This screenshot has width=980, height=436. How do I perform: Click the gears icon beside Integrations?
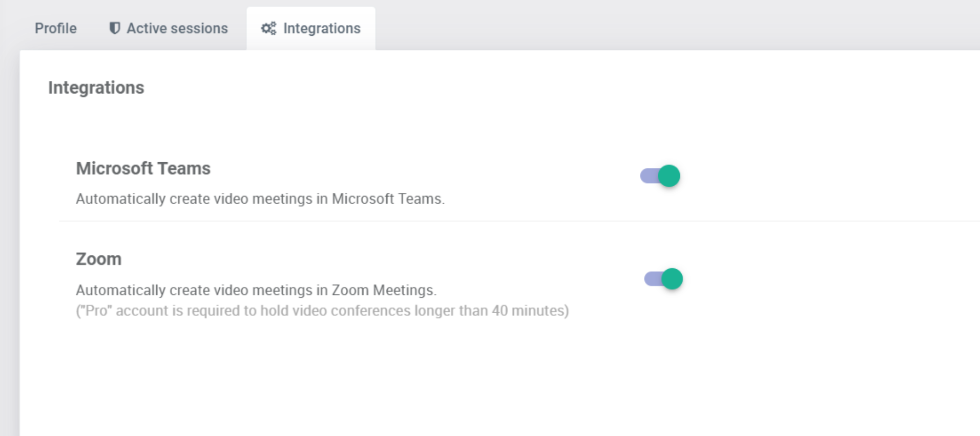point(268,28)
